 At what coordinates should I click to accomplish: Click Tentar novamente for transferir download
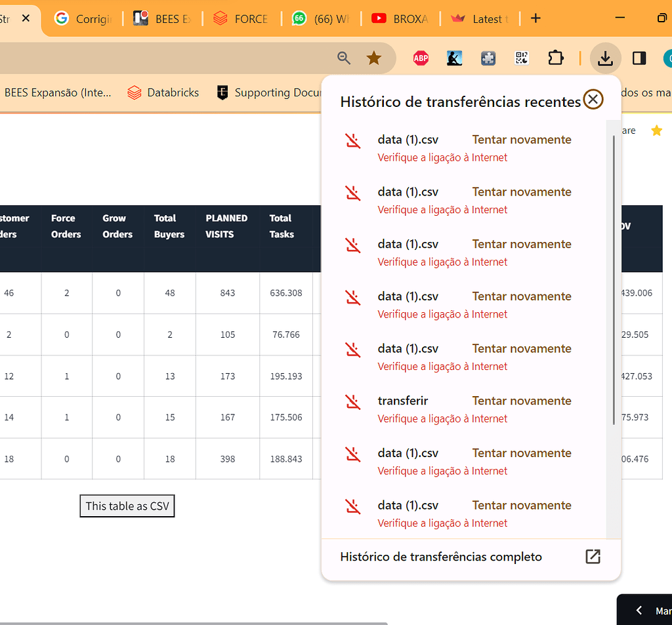[521, 401]
